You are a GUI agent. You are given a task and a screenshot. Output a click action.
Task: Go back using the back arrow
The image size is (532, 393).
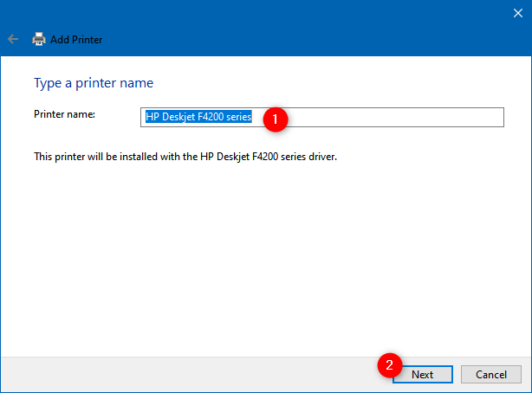pos(13,39)
